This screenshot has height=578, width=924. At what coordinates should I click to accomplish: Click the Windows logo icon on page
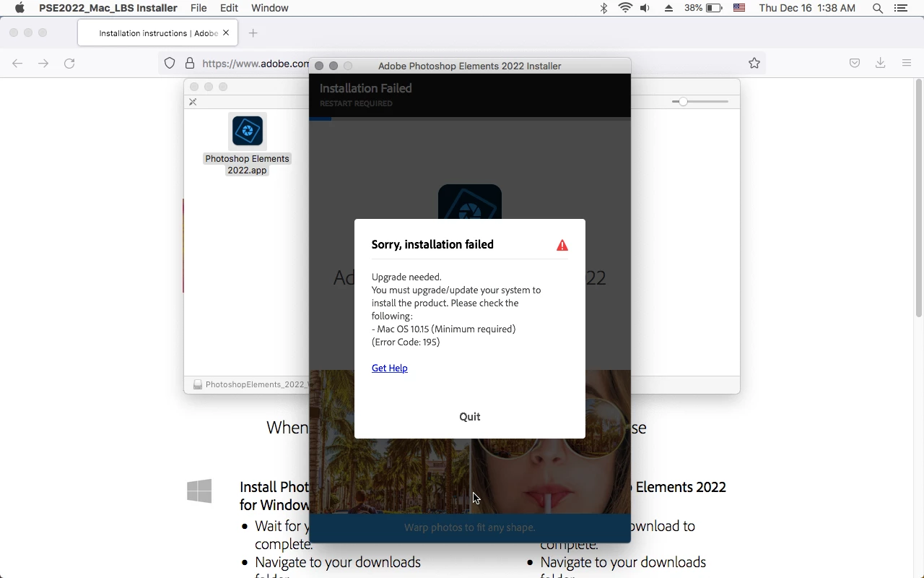(x=199, y=491)
